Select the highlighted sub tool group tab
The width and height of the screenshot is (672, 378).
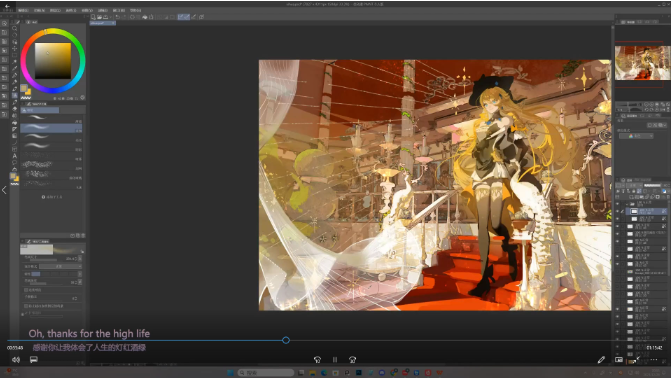pyautogui.click(x=40, y=111)
